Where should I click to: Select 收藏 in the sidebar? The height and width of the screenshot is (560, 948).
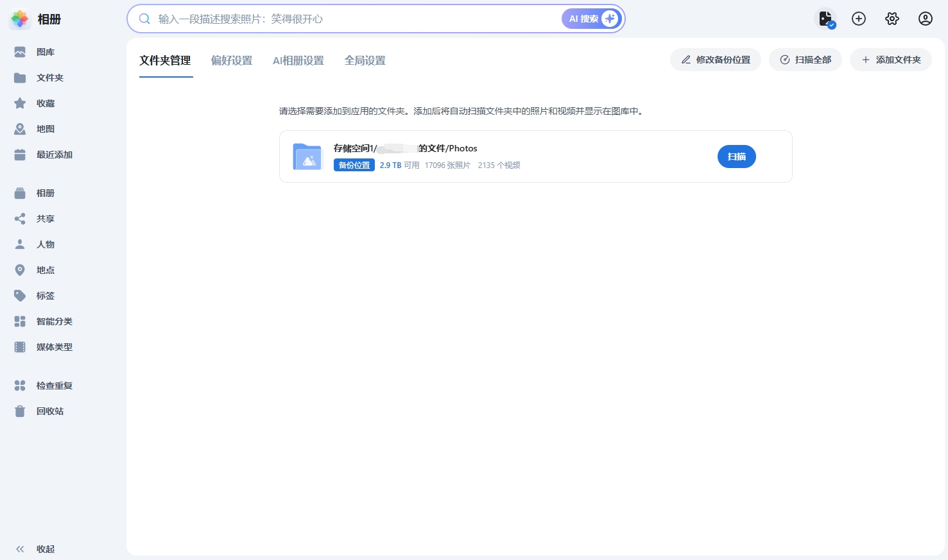pyautogui.click(x=45, y=103)
